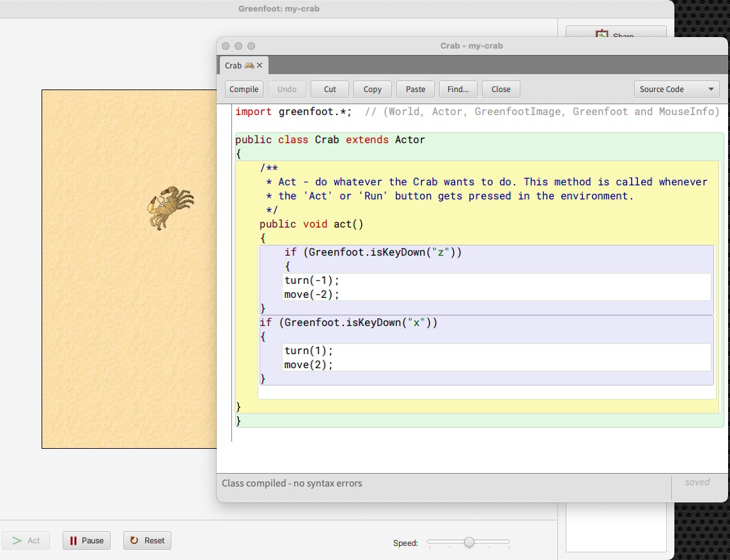Place cursor on the turn(-1); line
730x560 pixels.
click(312, 281)
